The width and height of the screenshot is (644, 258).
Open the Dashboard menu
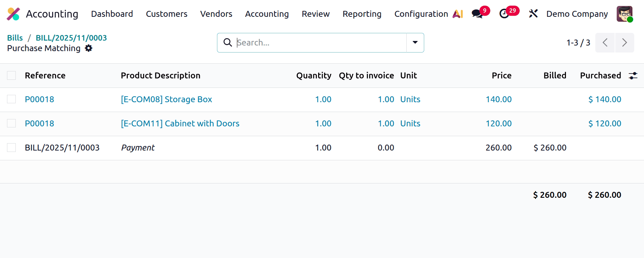(112, 14)
